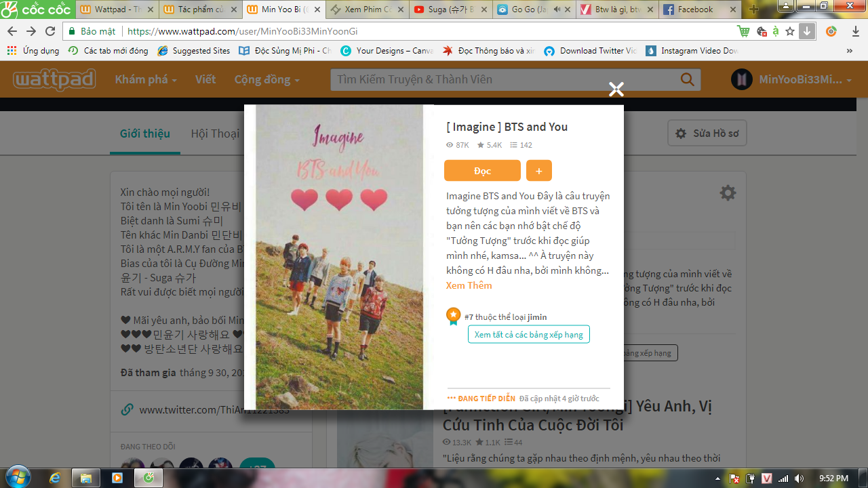Toggle the Vietnamese typing à icon
This screenshot has width=868, height=488.
tap(776, 31)
